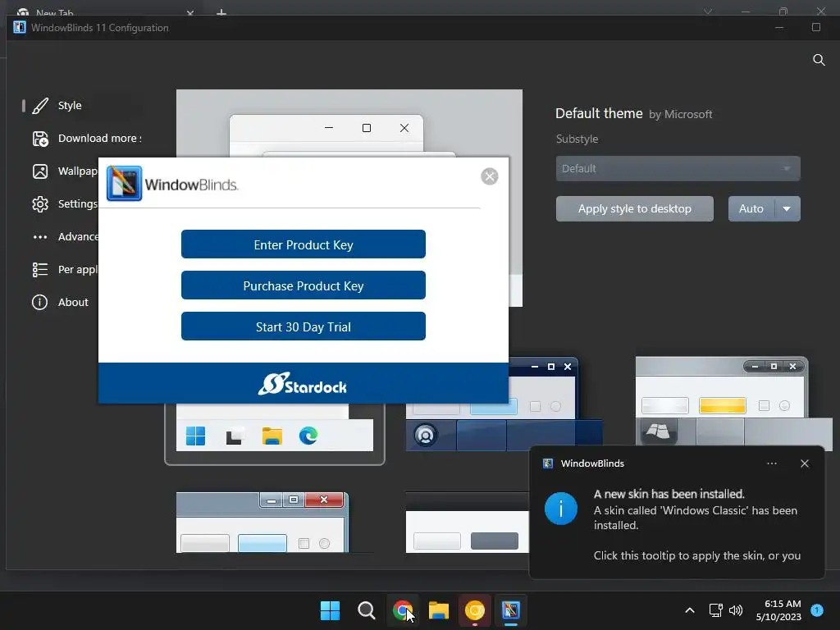Viewport: 840px width, 630px height.
Task: Open taskbar Search
Action: pyautogui.click(x=367, y=610)
